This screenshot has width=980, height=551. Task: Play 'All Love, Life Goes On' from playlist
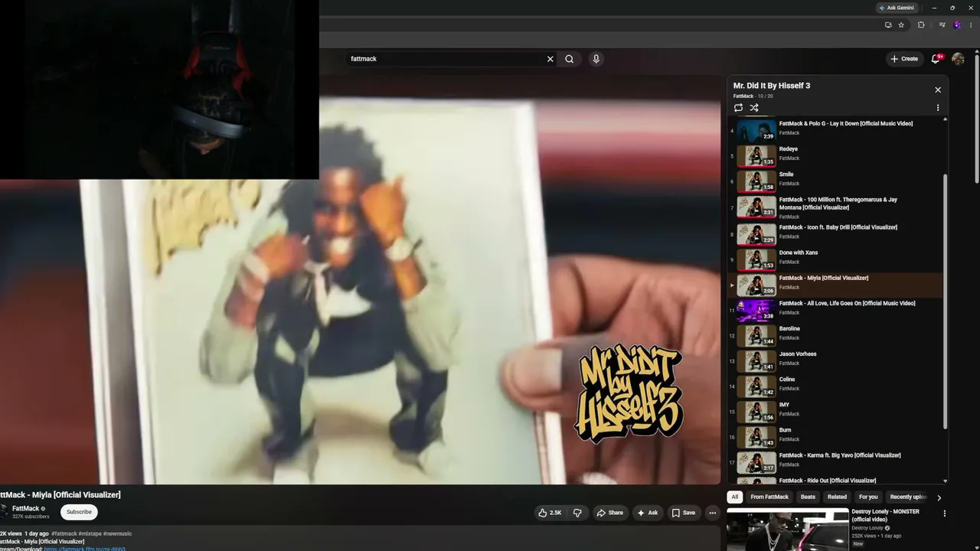(x=836, y=311)
